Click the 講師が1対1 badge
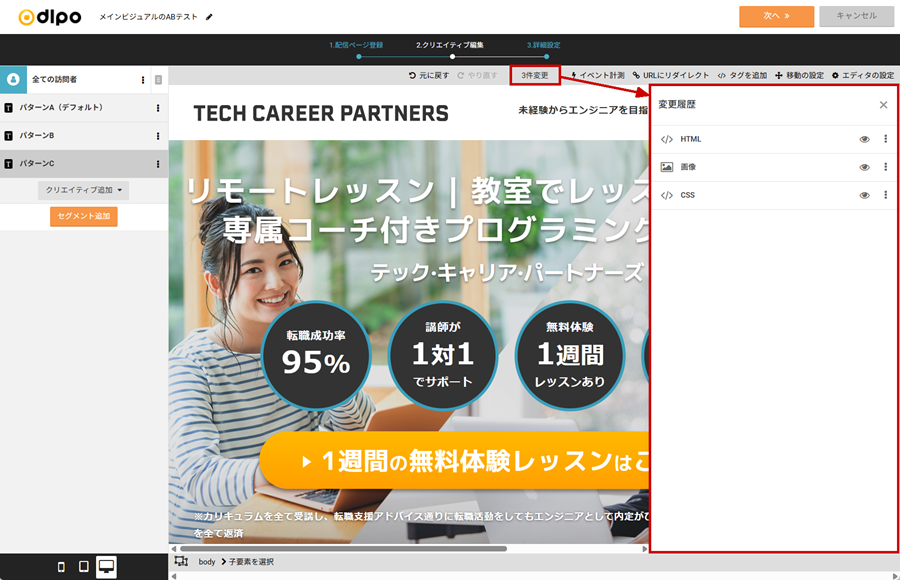The image size is (900, 580). coord(443,355)
